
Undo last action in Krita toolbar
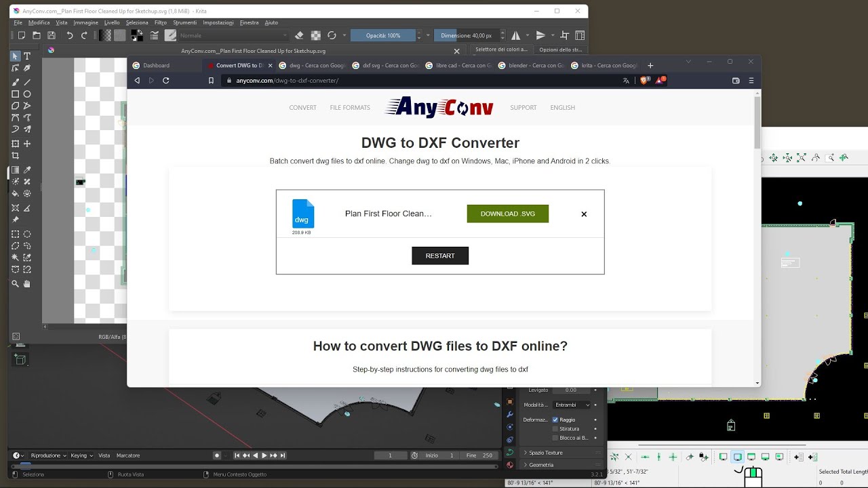pyautogui.click(x=69, y=35)
